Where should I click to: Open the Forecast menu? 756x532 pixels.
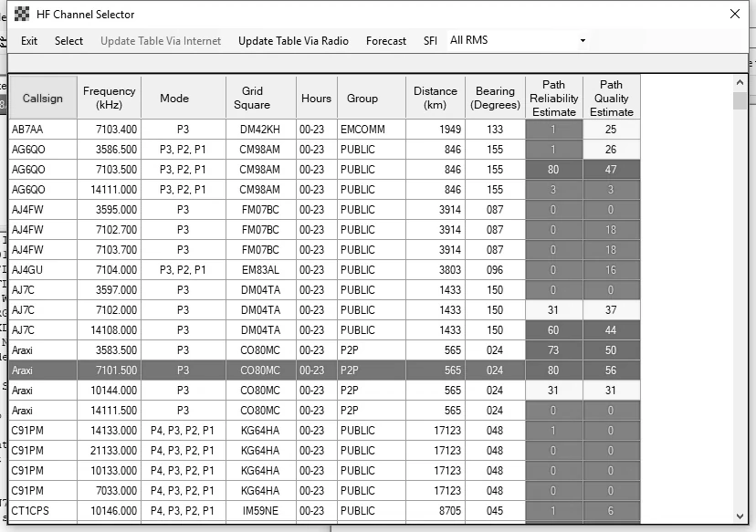coord(385,41)
